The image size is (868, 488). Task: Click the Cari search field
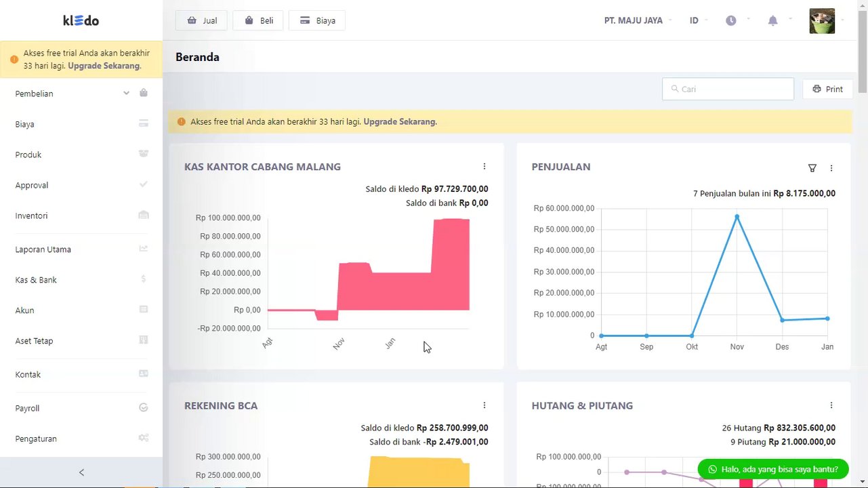click(x=728, y=89)
